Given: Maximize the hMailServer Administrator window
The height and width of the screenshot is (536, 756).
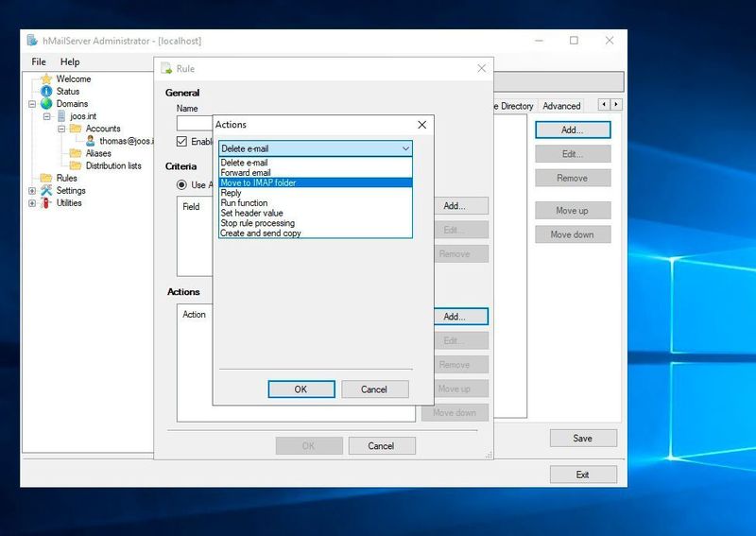Looking at the screenshot, I should [x=574, y=41].
